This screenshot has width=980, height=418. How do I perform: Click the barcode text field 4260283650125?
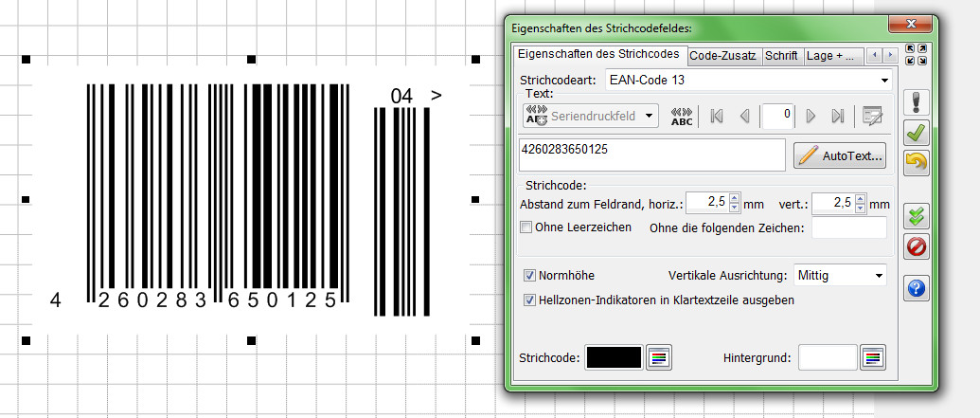click(651, 154)
